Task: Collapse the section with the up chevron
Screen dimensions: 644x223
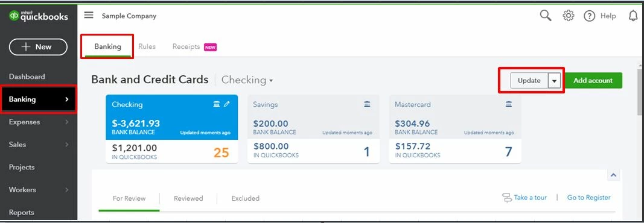Action: [613, 175]
